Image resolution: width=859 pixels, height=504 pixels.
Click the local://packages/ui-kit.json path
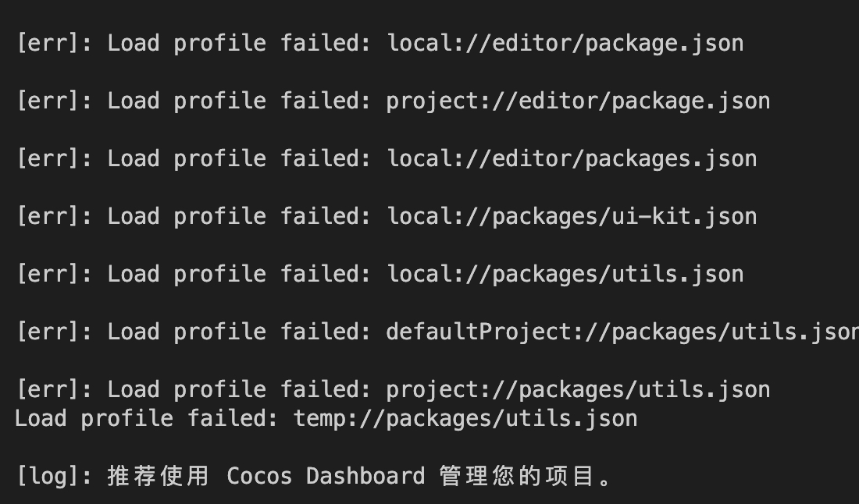572,217
